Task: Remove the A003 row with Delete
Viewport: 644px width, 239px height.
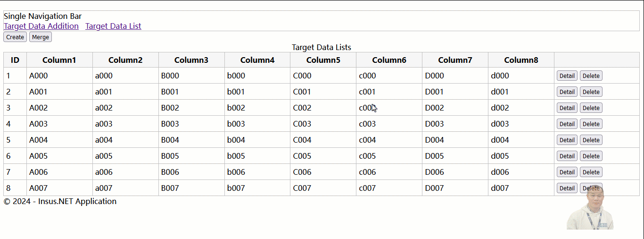Action: pos(591,124)
